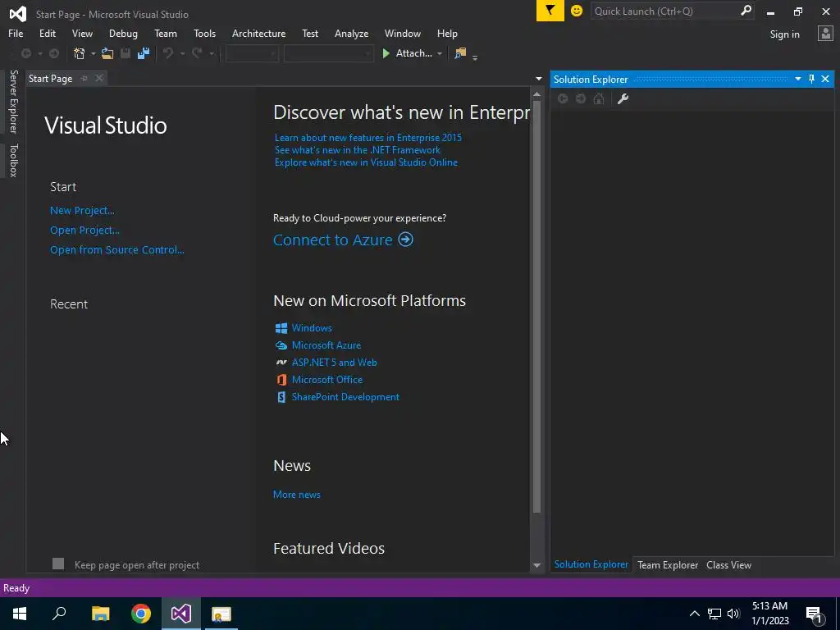Click the green Attach start button
The width and height of the screenshot is (840, 630).
pyautogui.click(x=407, y=53)
